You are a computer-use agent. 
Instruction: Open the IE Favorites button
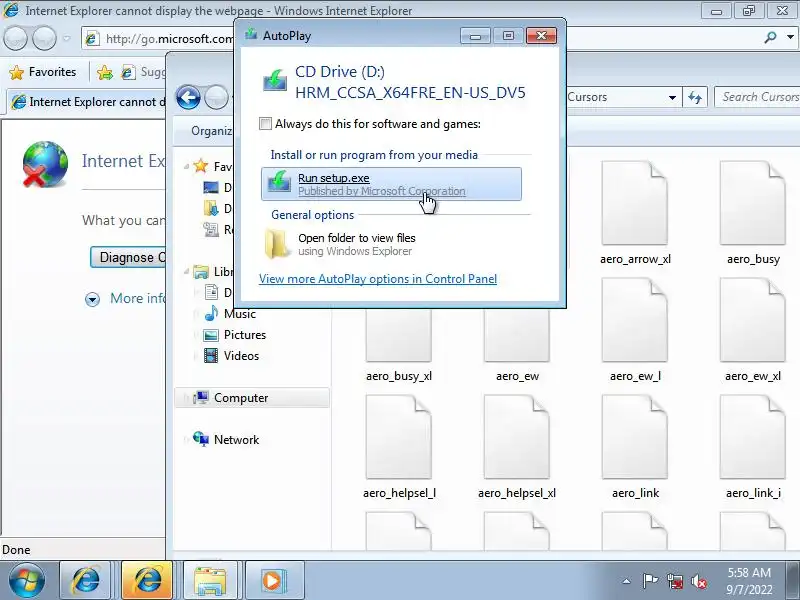click(x=43, y=72)
